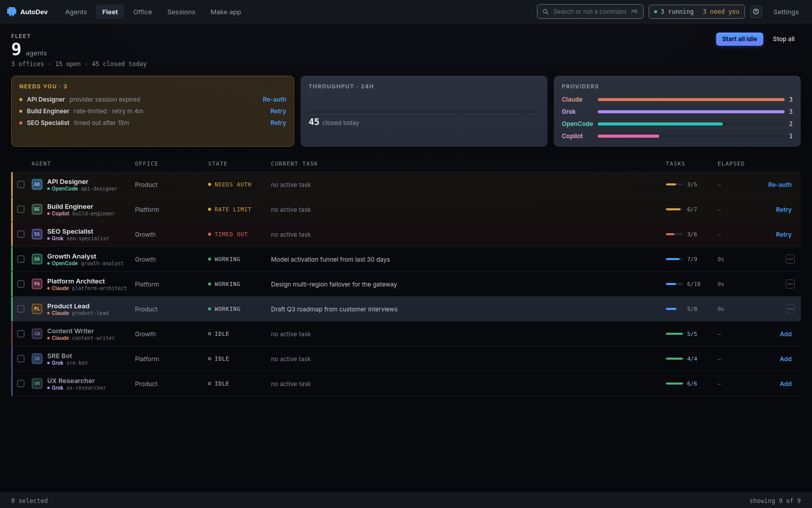Open more options for Platform Architect row

tap(790, 284)
